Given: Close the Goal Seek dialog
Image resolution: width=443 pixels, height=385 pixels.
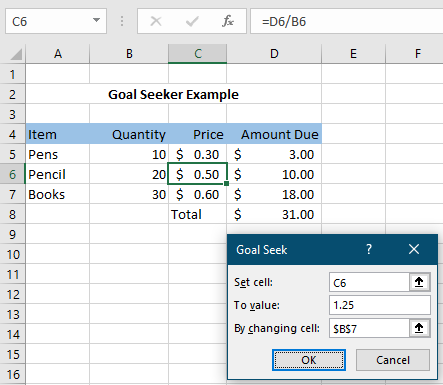Looking at the screenshot, I should (414, 249).
